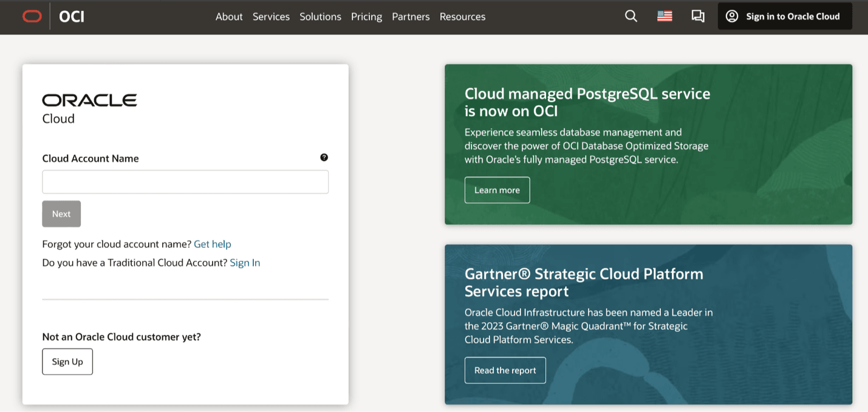Click Sign in to Oracle Cloud button

(785, 16)
